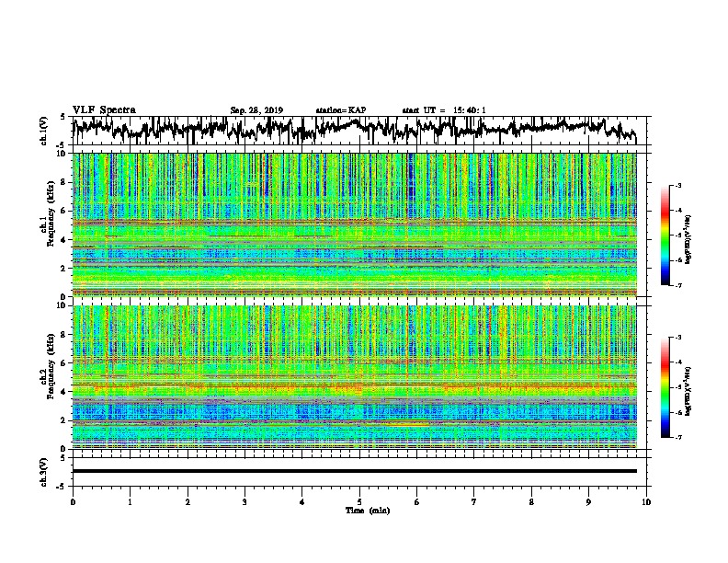Click the log(PSD) label beside ch.1 colorbar
728x563 pixels.
[x=688, y=240]
